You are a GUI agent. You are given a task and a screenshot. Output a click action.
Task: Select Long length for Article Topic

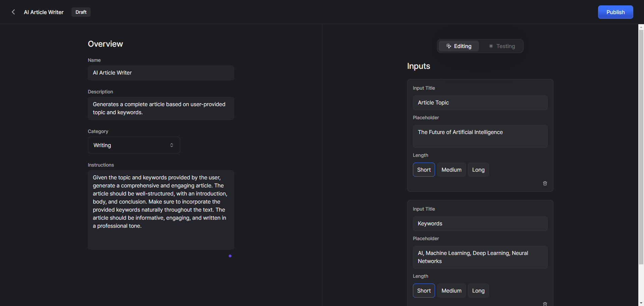[x=478, y=170]
